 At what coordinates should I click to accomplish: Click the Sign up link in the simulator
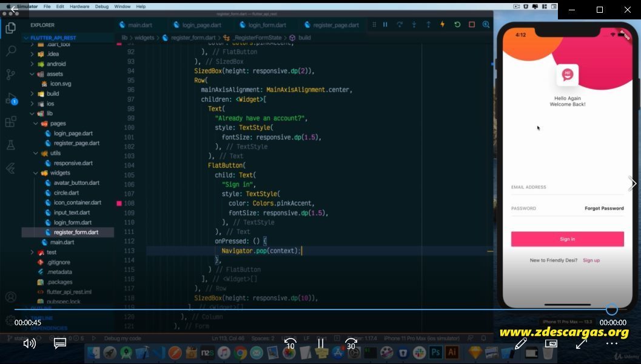coord(591,260)
